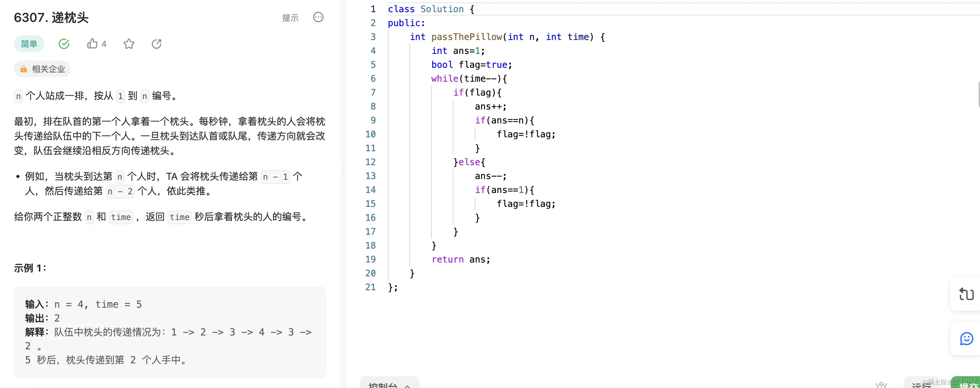Screen dimensions: 980x388
Task: Click the debug bug icon
Action: pos(881,385)
